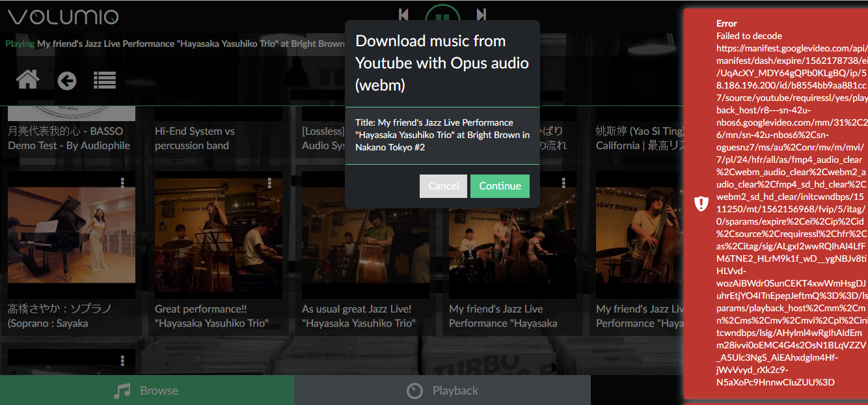Open three-dot menu on the bottom-row card

point(122,360)
